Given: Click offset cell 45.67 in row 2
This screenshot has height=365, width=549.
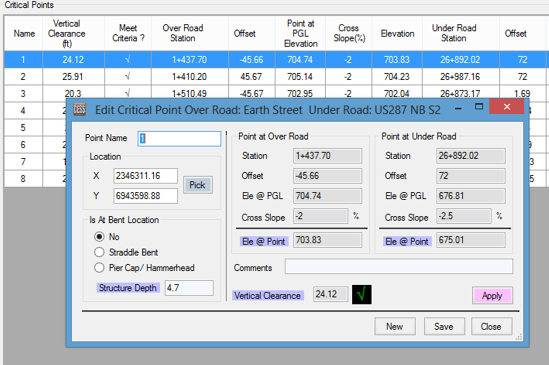Looking at the screenshot, I should coord(251,76).
